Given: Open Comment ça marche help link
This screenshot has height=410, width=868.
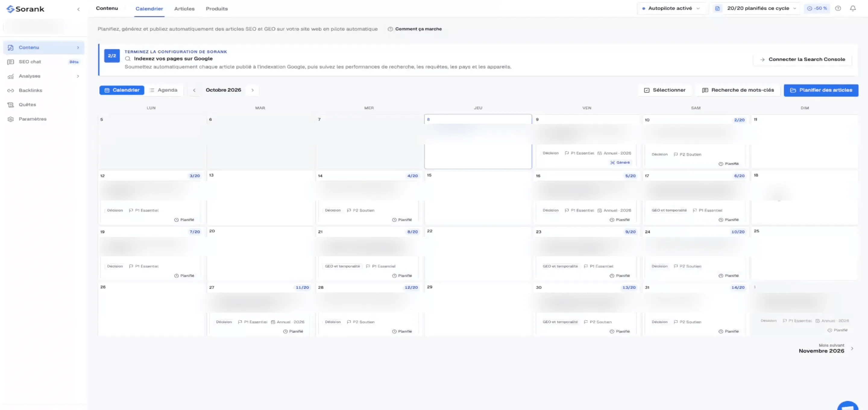Looking at the screenshot, I should point(414,29).
